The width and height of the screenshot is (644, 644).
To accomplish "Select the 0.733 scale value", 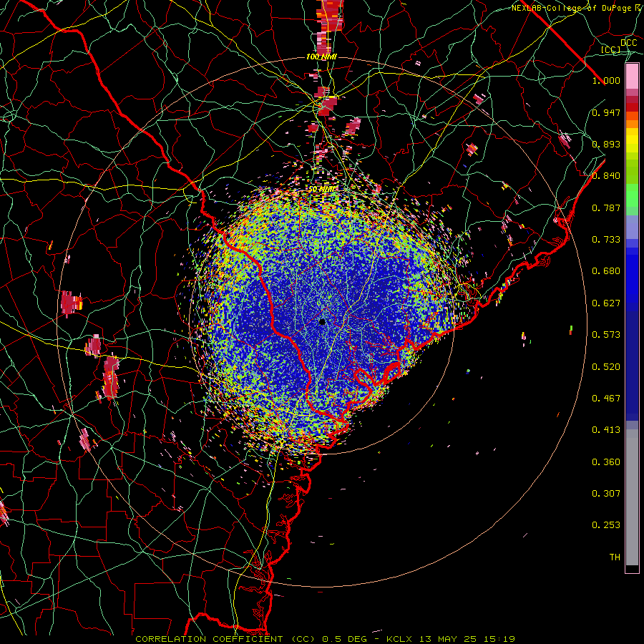I will coord(606,240).
